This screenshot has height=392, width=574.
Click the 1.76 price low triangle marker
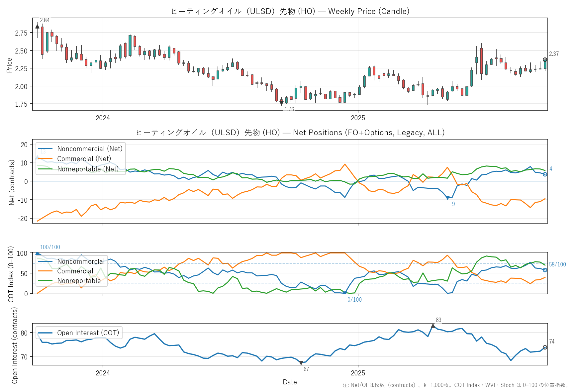tap(281, 103)
